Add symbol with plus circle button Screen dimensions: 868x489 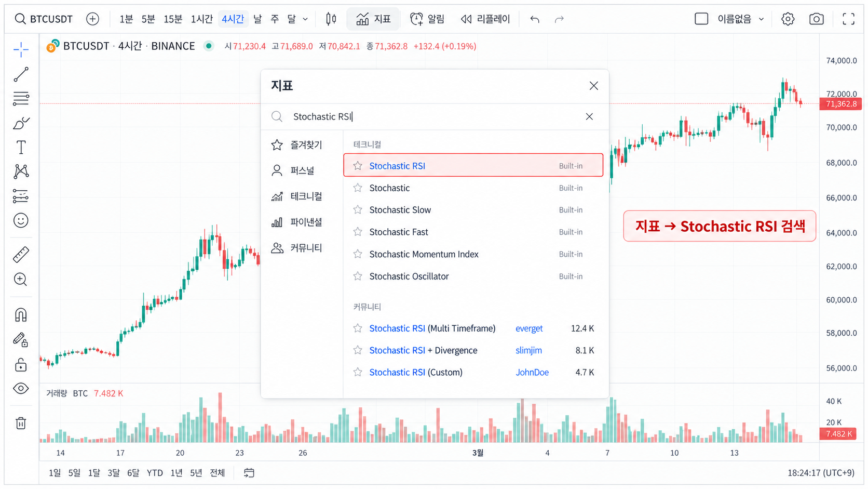pyautogui.click(x=92, y=19)
